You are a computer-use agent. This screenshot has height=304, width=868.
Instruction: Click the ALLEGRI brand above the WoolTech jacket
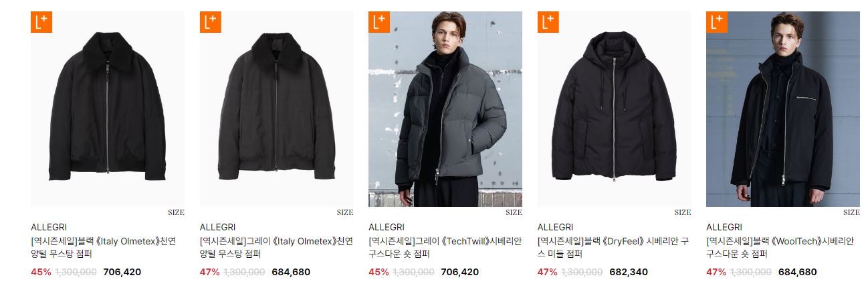tap(724, 227)
